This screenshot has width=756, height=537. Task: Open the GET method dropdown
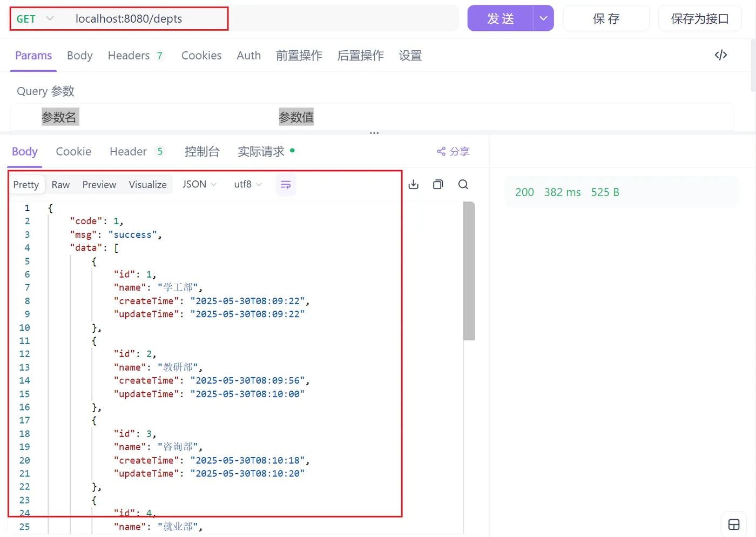[x=35, y=18]
